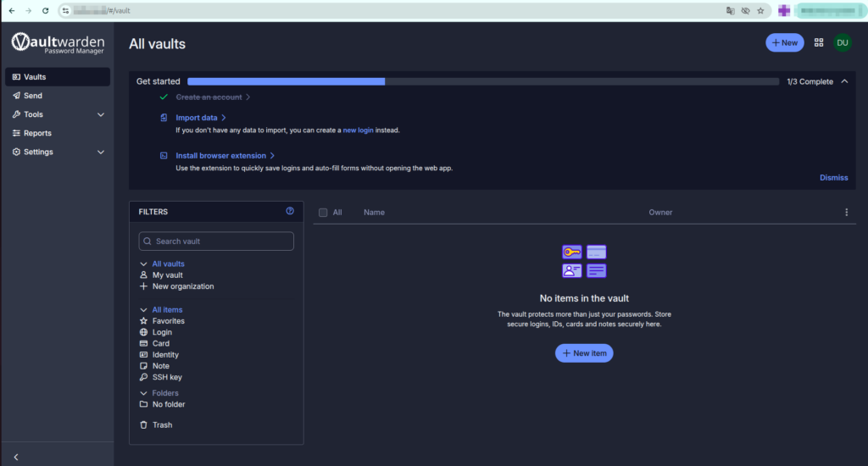Click the Get started progress bar

(x=482, y=81)
